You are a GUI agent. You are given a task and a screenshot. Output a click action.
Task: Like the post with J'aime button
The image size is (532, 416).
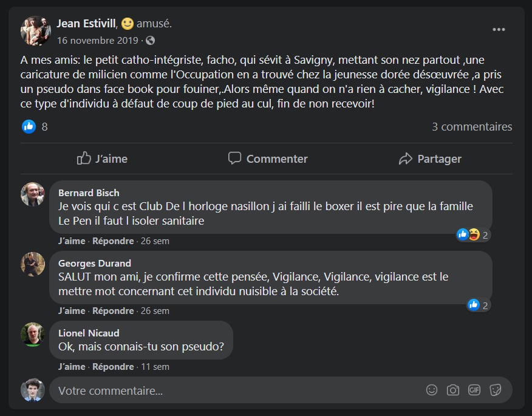[x=102, y=159]
